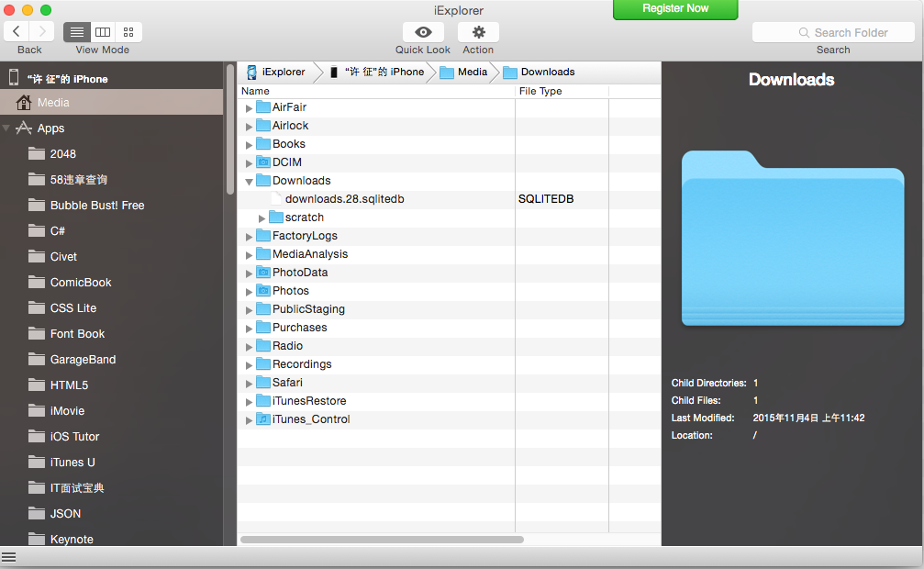Click the Downloads breadcrumb segment
This screenshot has height=569, width=924.
(x=540, y=72)
